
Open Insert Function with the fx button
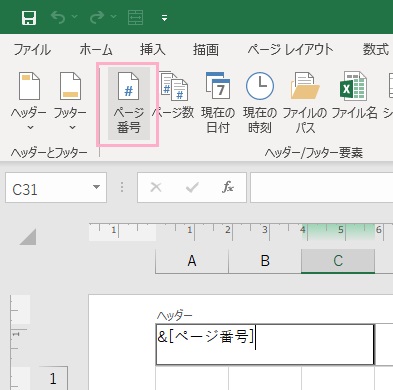pos(228,187)
